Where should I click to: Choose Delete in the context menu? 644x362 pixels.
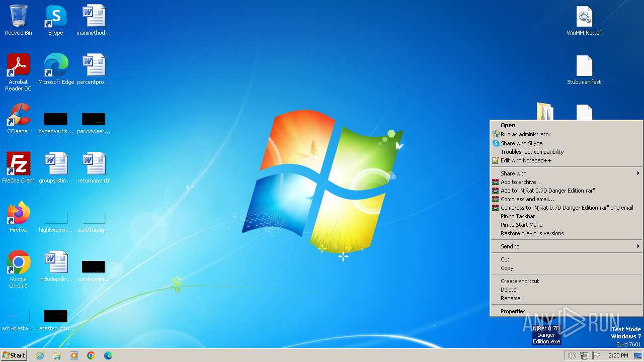coord(566,290)
